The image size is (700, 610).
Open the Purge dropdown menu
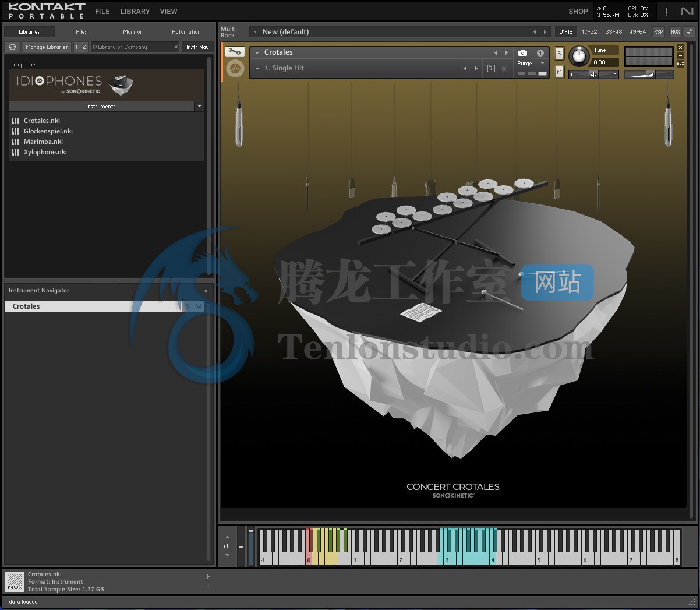coord(529,64)
